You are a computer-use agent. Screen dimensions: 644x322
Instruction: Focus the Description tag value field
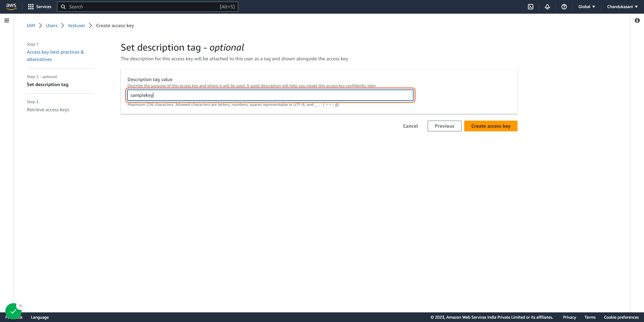coord(270,95)
